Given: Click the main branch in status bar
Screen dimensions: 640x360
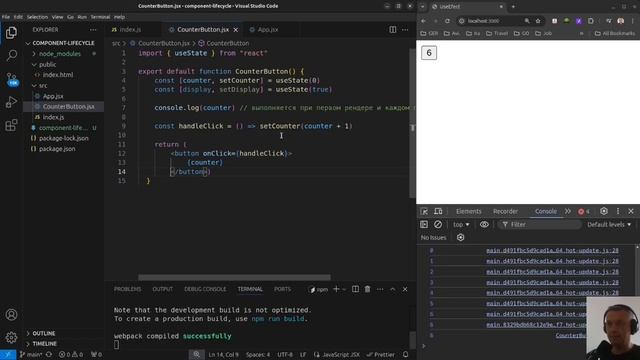Looking at the screenshot, I should pyautogui.click(x=31, y=354).
